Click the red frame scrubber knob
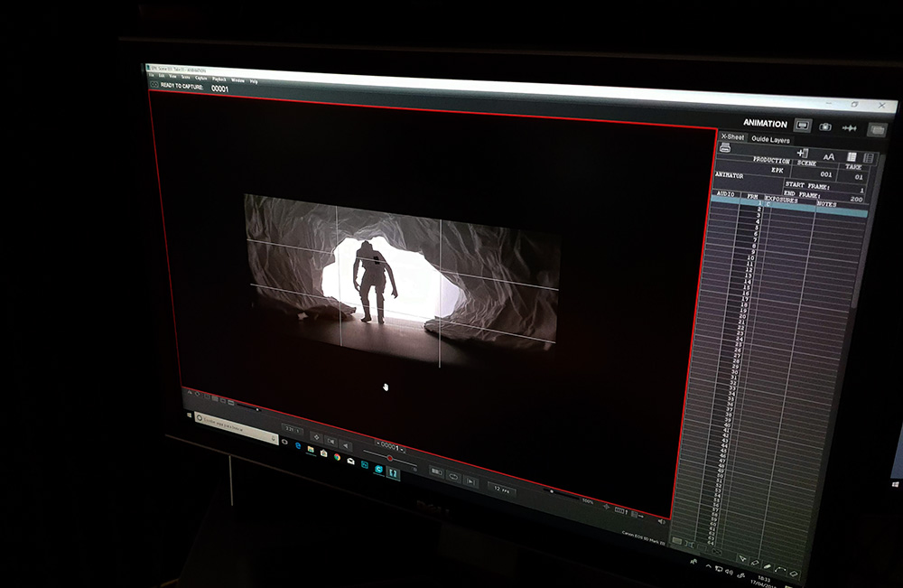 (x=390, y=459)
